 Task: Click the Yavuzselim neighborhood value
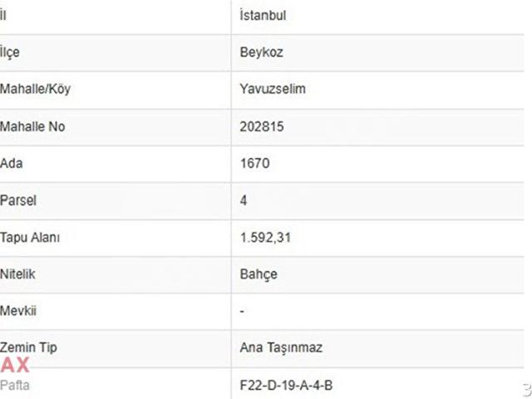273,89
